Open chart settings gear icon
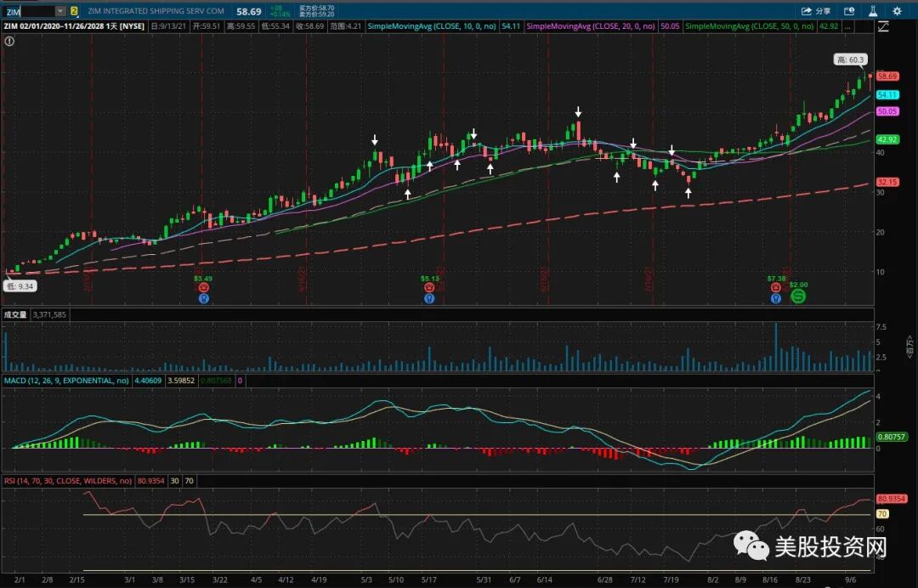The image size is (918, 588). pyautogui.click(x=897, y=11)
